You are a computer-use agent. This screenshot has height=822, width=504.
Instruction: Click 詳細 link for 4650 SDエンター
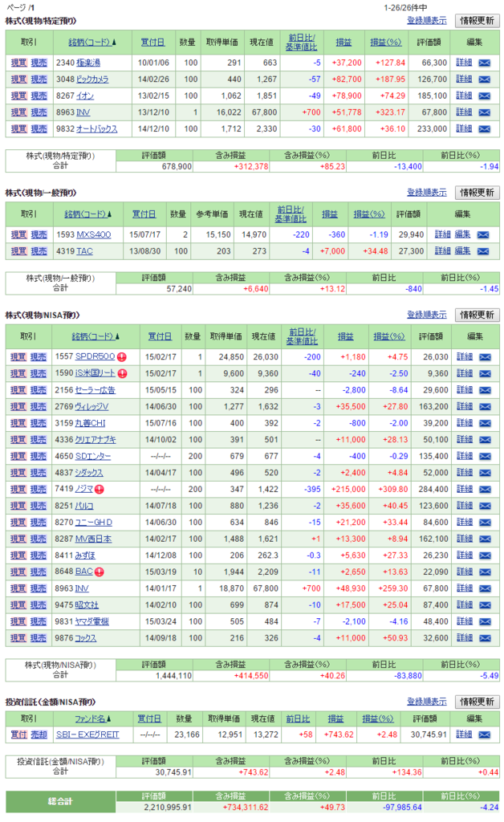tap(465, 457)
